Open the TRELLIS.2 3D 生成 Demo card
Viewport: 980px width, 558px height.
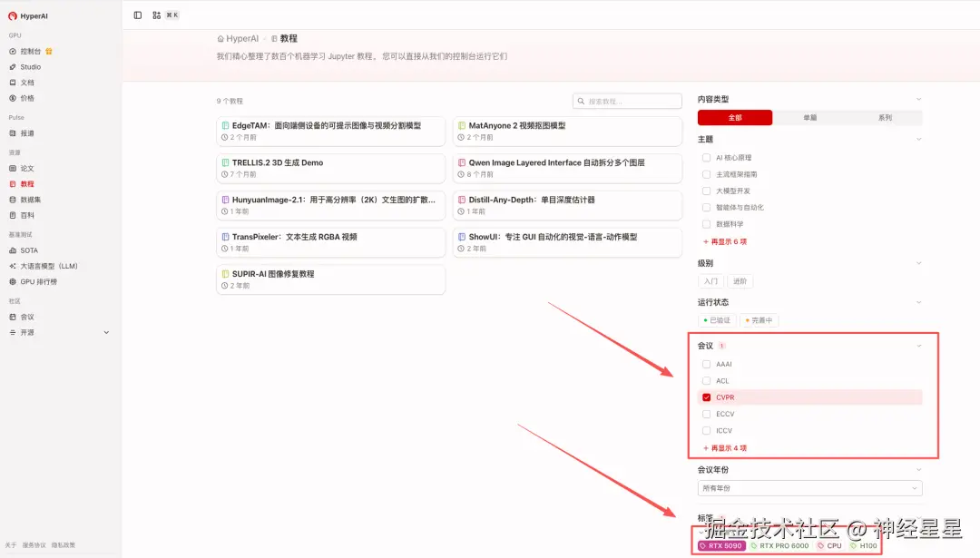tap(330, 168)
